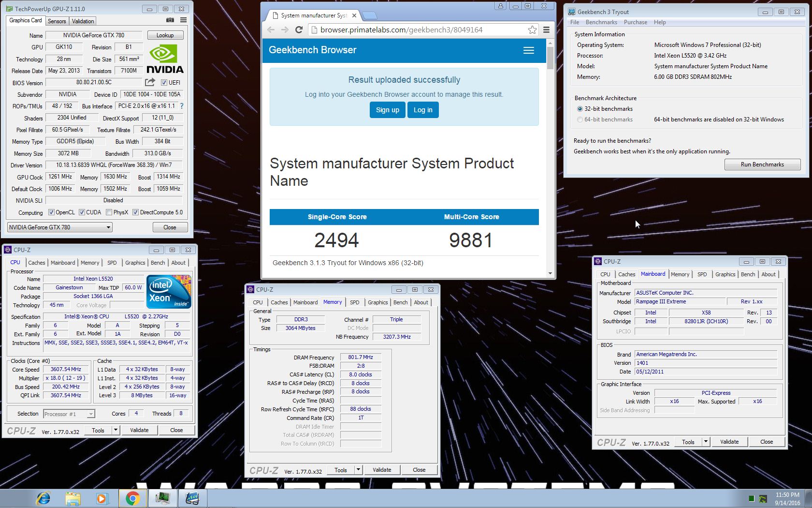Click the Chrome user profile icon
812x508 pixels.
pos(501,6)
